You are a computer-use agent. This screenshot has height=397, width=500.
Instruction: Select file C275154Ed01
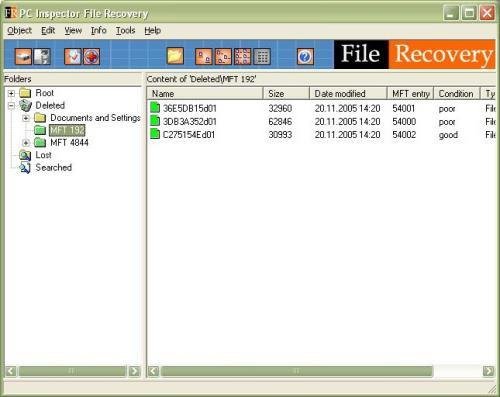(x=189, y=135)
